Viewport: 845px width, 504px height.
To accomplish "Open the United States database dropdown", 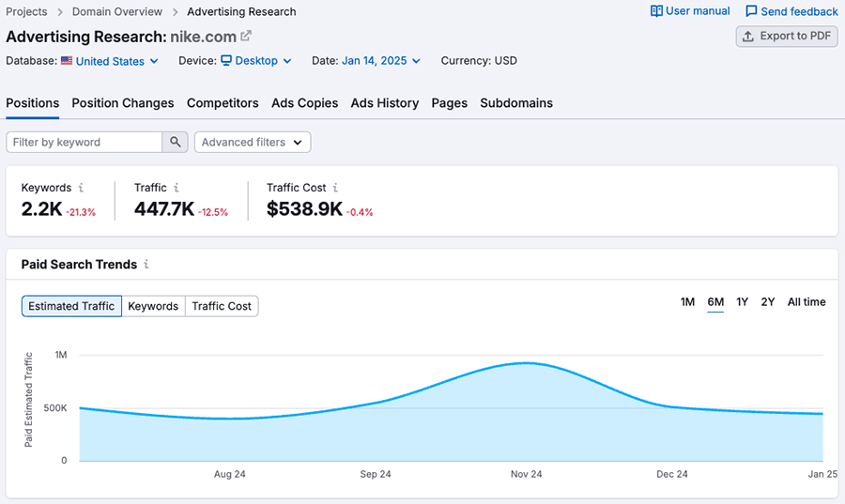I will pyautogui.click(x=117, y=61).
